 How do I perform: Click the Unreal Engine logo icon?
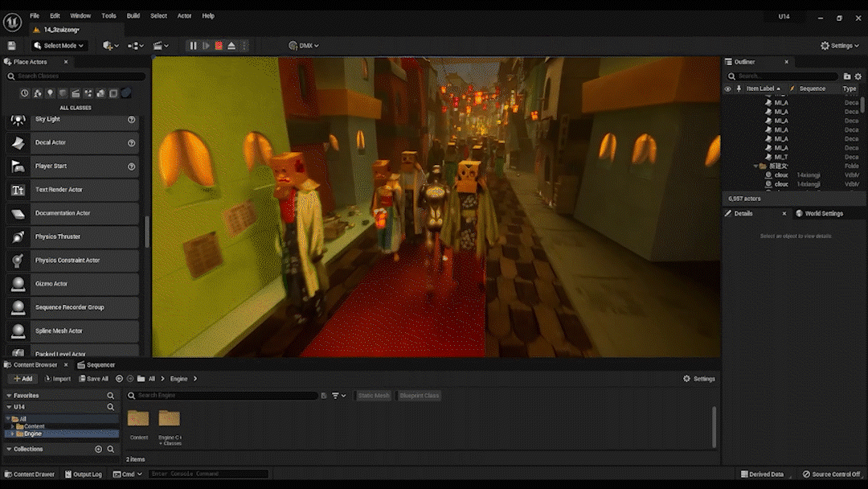(x=12, y=23)
